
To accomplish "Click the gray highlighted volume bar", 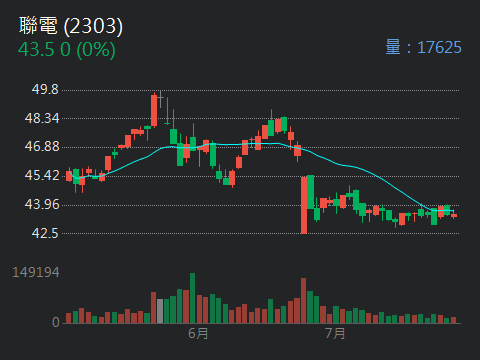I will pos(160,311).
